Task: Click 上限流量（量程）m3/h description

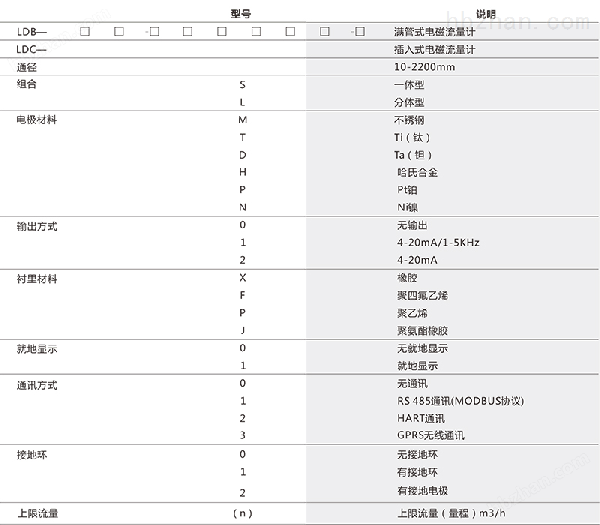Action: point(451,513)
